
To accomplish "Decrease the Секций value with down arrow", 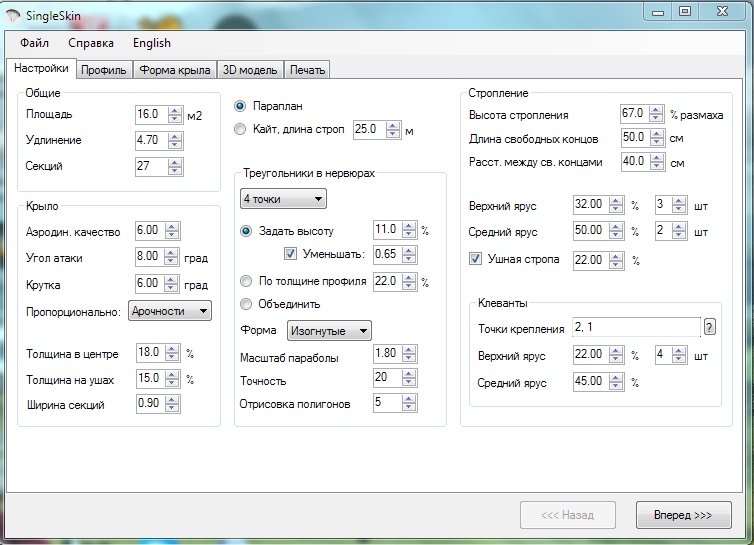I will pos(175,170).
